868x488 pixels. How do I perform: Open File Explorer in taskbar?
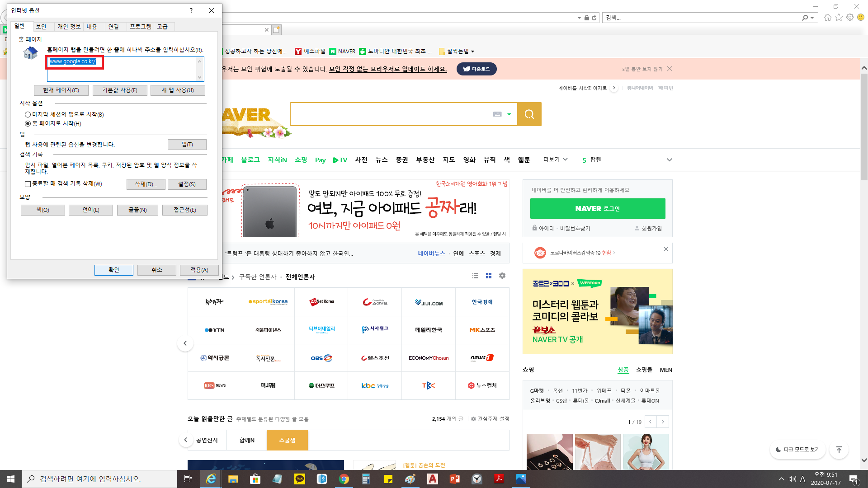233,479
